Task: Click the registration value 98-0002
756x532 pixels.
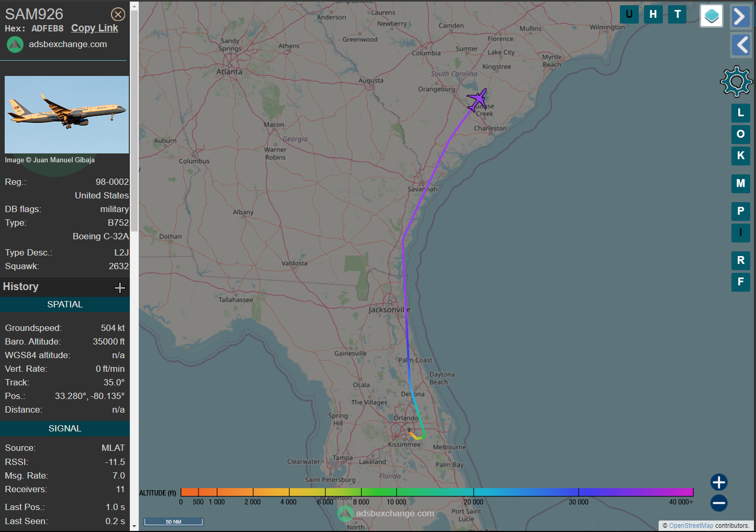Action: coord(112,182)
